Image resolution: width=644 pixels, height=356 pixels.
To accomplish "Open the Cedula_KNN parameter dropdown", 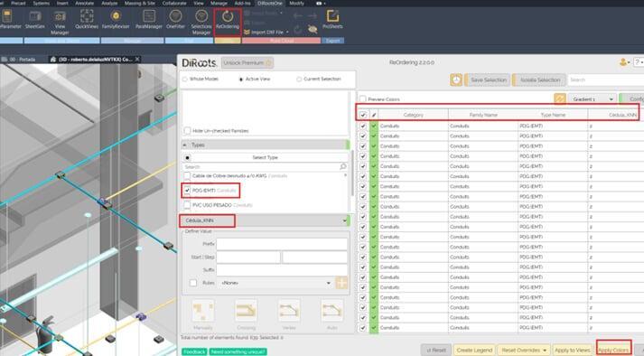I will pos(265,220).
